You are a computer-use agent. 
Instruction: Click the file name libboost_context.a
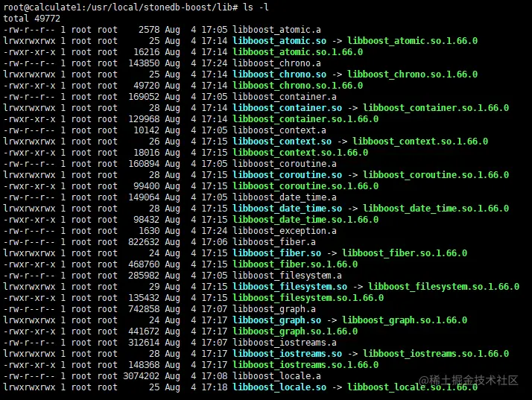coord(279,130)
